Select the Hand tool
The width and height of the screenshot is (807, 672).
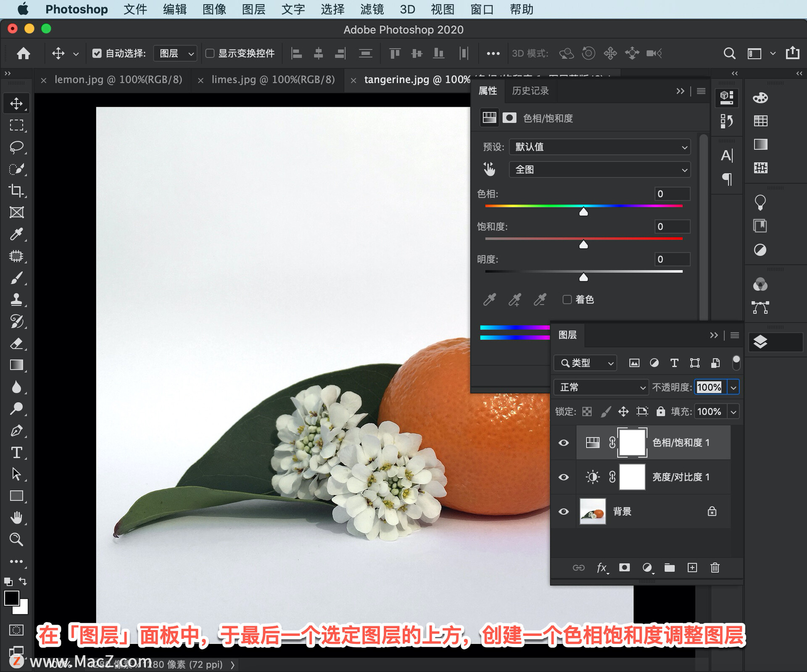click(x=16, y=517)
